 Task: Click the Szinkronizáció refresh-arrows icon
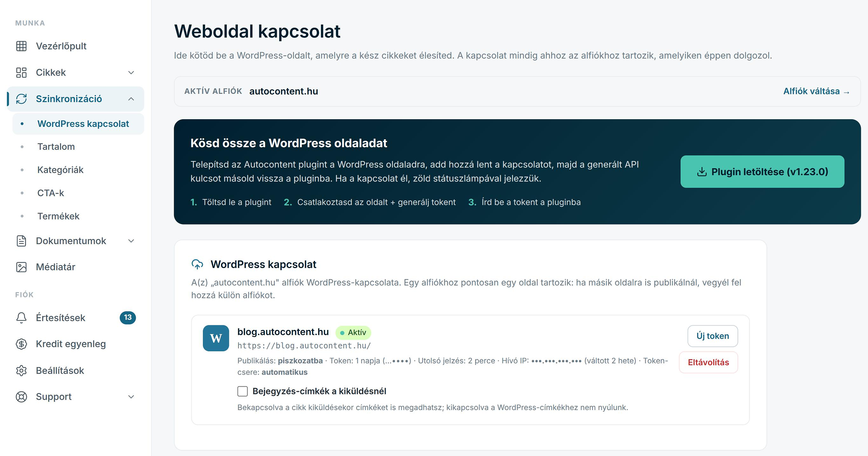click(x=21, y=99)
